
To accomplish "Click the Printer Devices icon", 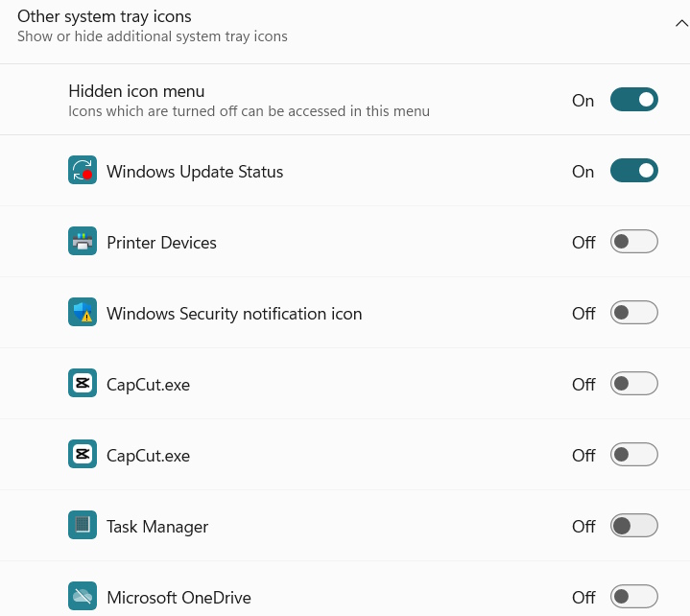I will tap(83, 241).
